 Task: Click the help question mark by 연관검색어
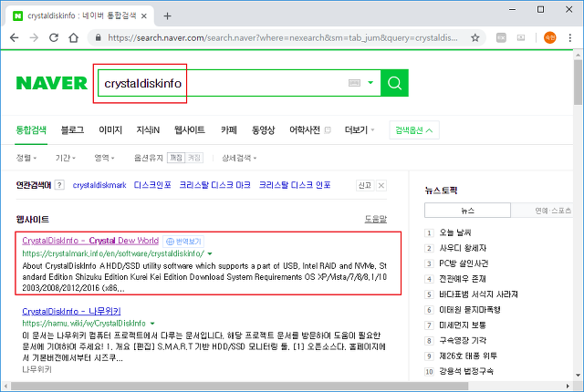point(59,185)
